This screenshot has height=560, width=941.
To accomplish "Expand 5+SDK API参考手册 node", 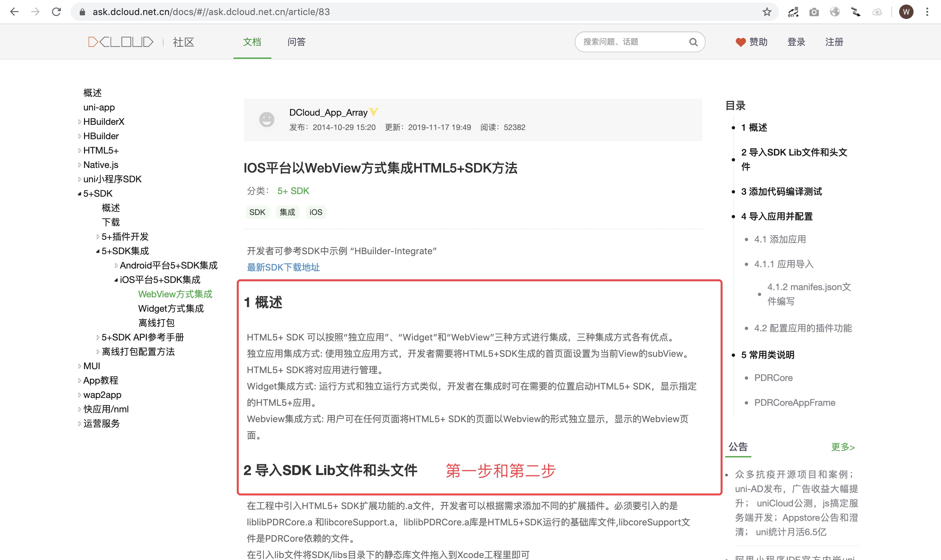I will pyautogui.click(x=98, y=338).
